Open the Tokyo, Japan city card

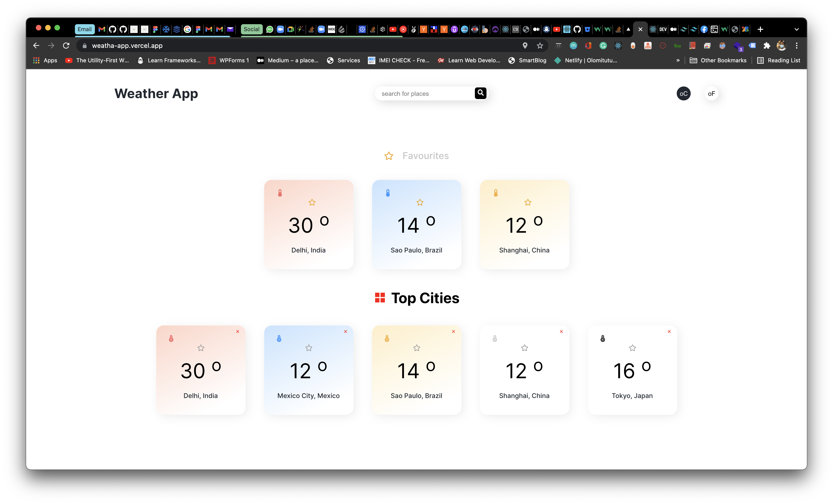[x=632, y=370]
